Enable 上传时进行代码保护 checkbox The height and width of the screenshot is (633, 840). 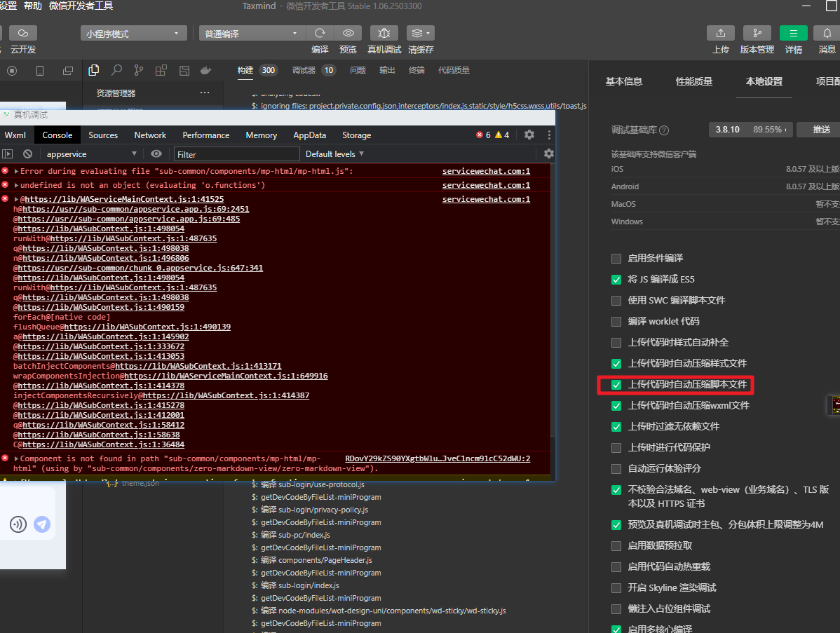coord(616,448)
